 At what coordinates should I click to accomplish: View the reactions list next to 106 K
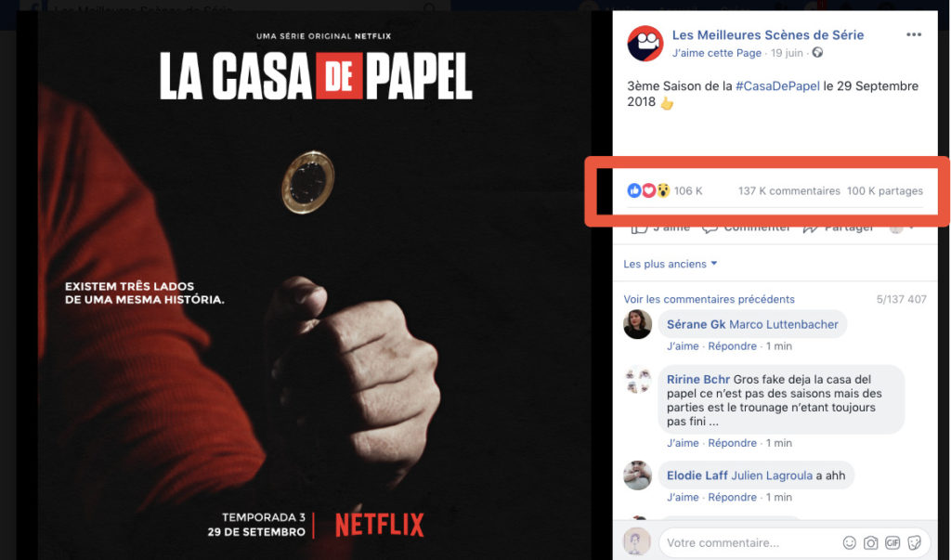648,190
